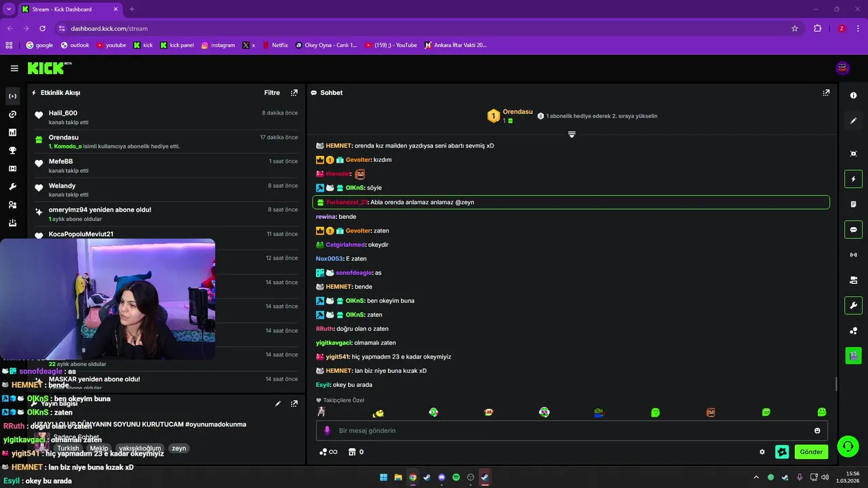Select the orange angry-face emote
Image resolution: width=868 pixels, height=488 pixels.
711,412
